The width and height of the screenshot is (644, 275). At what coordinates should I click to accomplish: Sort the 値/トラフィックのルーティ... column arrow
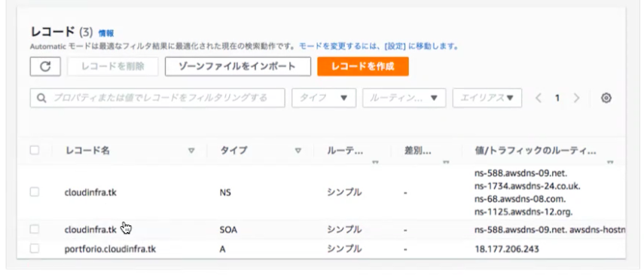click(610, 162)
